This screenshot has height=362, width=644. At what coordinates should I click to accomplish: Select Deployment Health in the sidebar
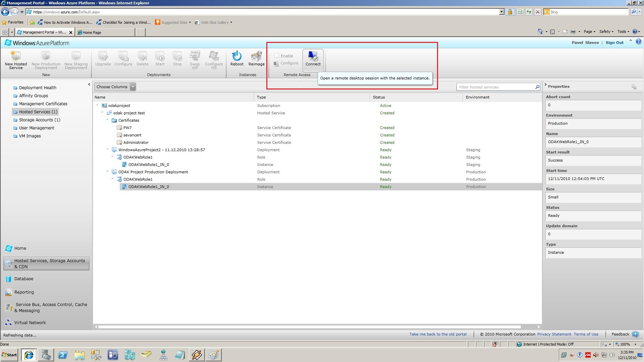pyautogui.click(x=38, y=88)
